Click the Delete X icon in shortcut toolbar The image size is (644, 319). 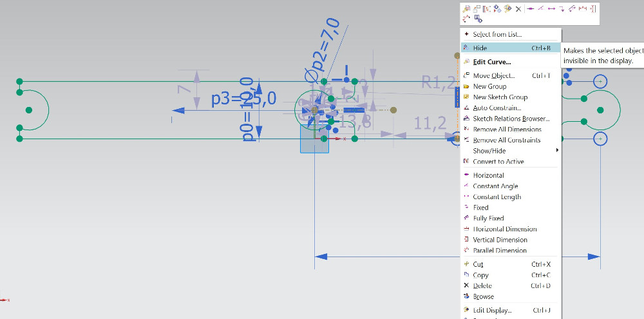pos(518,8)
